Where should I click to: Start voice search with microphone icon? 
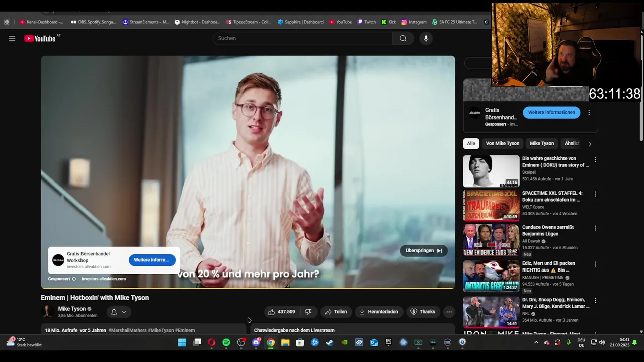pos(426,38)
